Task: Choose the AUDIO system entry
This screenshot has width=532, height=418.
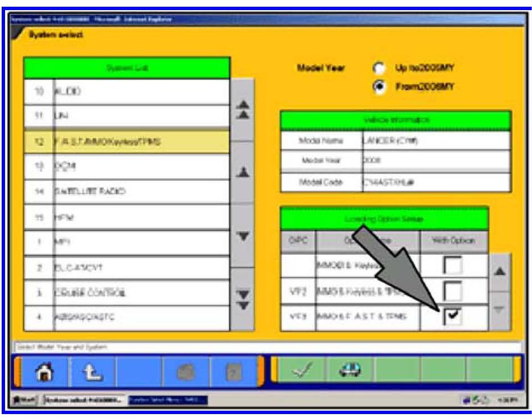Action: point(127,91)
